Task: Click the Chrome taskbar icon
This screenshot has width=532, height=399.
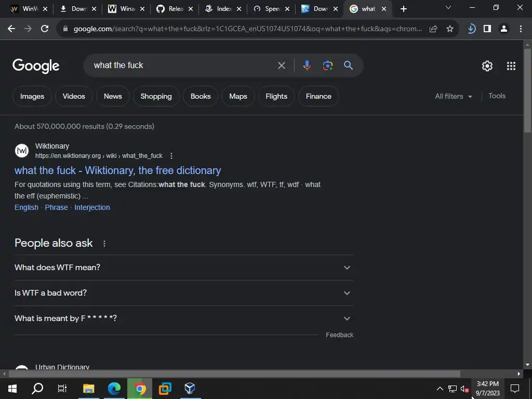Action: click(139, 389)
